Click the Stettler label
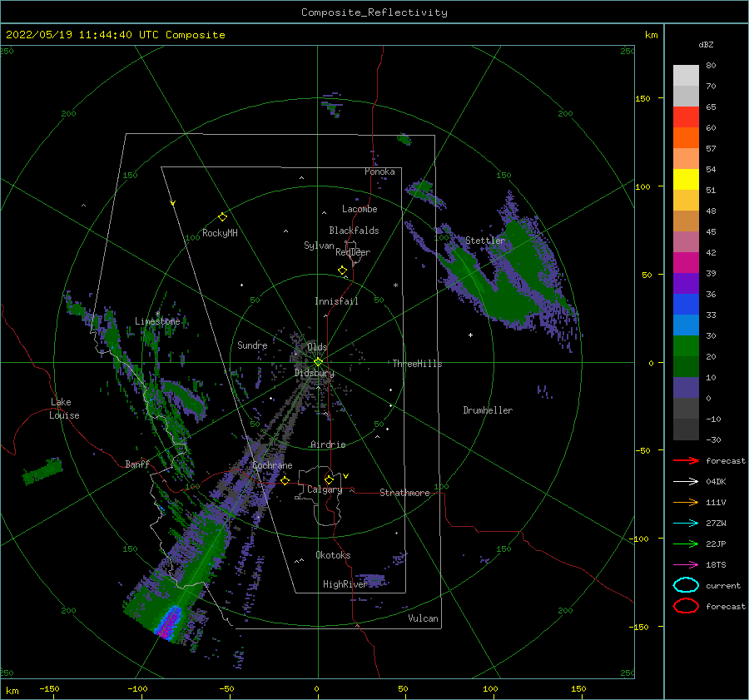This screenshot has height=700, width=749. pos(485,241)
